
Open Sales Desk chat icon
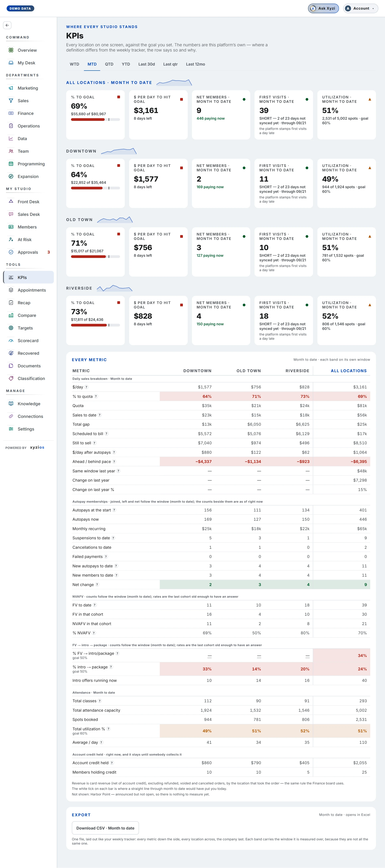pyautogui.click(x=11, y=214)
